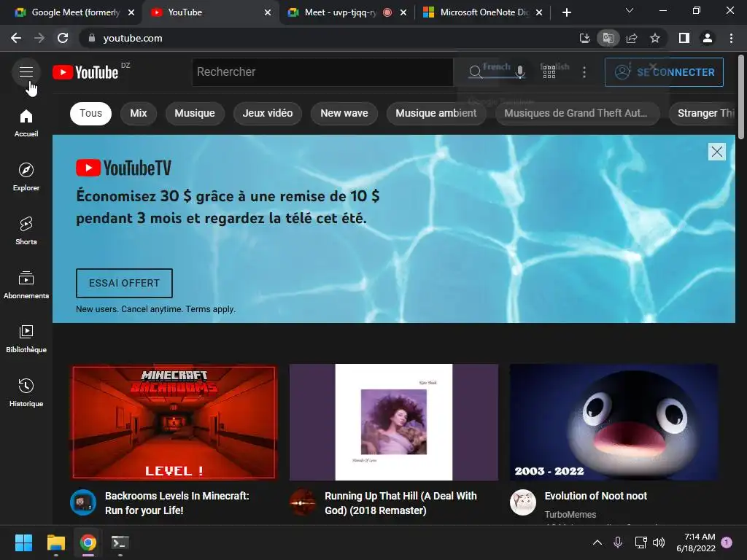Click Running Up That Hill title
This screenshot has height=560, width=747.
coord(400,503)
